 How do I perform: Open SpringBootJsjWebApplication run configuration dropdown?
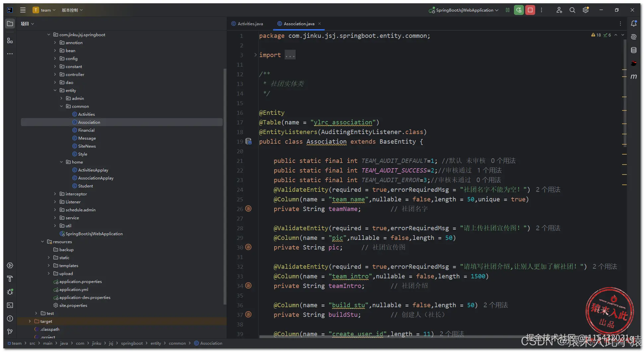point(464,10)
